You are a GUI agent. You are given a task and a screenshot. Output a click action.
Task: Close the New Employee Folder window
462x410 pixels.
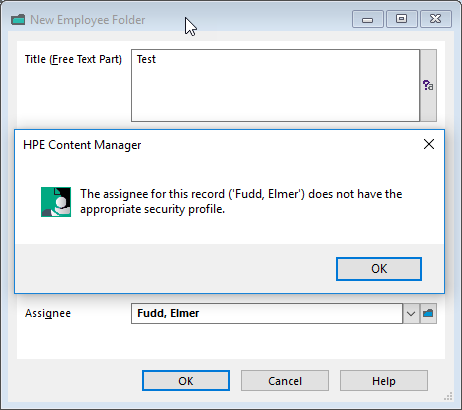436,19
